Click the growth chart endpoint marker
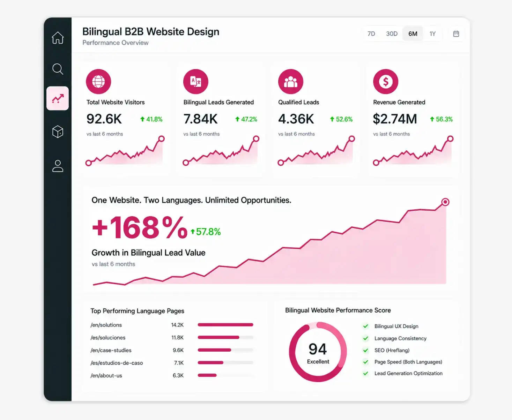Image resolution: width=512 pixels, height=420 pixels. tap(445, 202)
